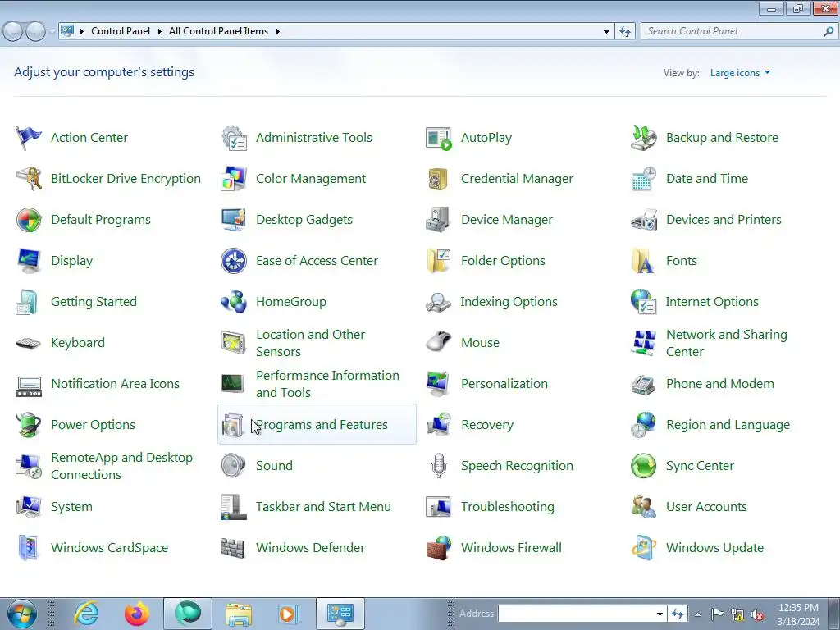Expand the Control Panel breadcrumb arrow
Image resolution: width=840 pixels, height=630 pixels.
click(160, 32)
